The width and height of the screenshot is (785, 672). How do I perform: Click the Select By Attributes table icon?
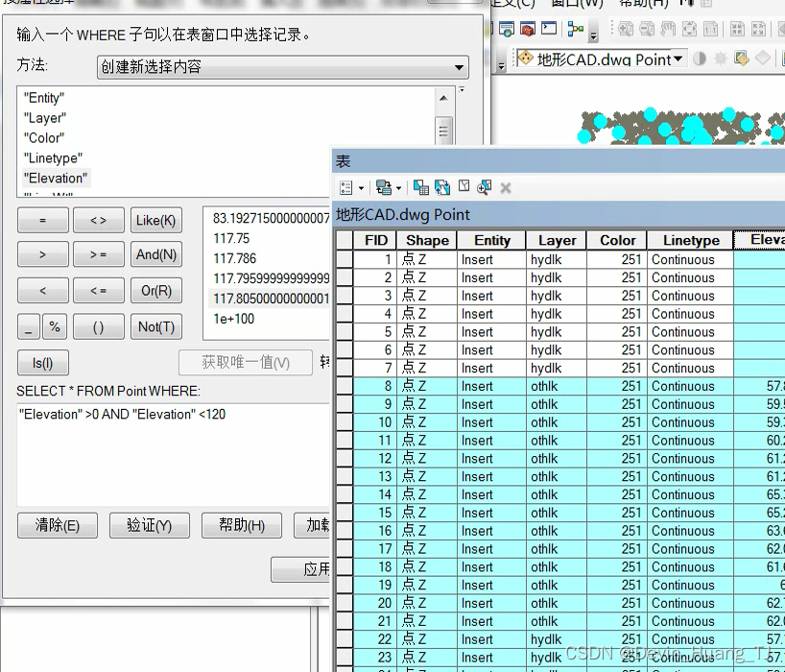(421, 187)
